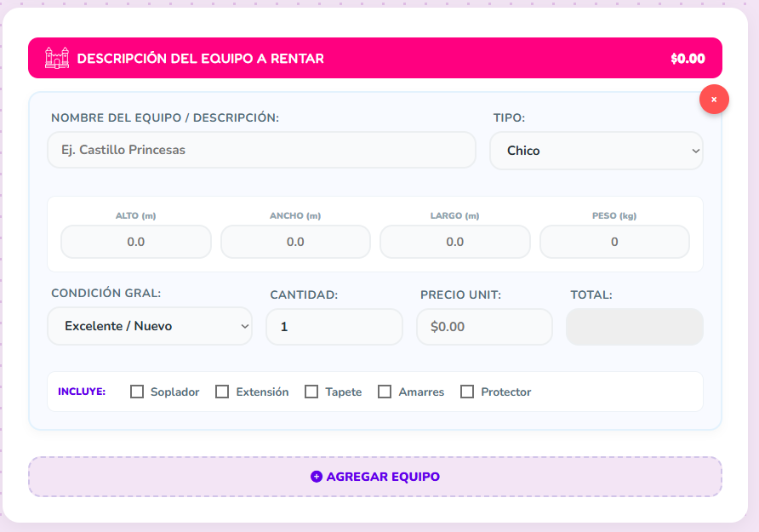This screenshot has width=759, height=532.
Task: Focus the Cantidad quantity field
Action: tap(334, 327)
